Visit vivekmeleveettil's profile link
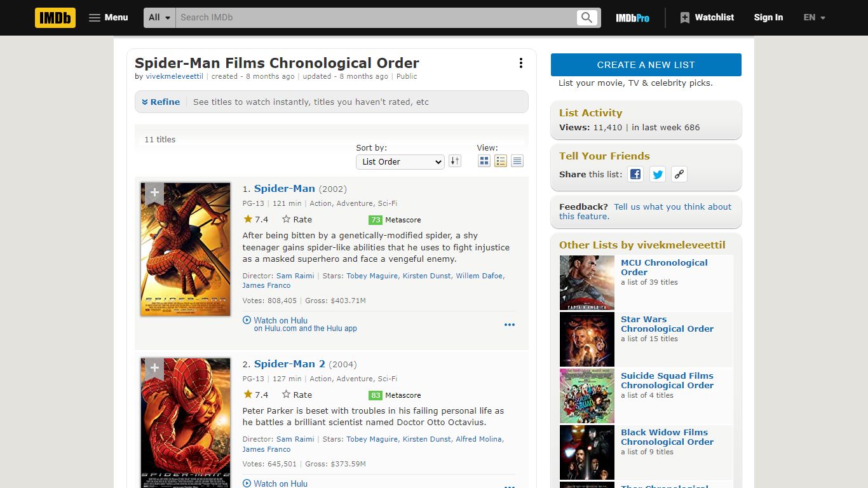 click(x=174, y=76)
